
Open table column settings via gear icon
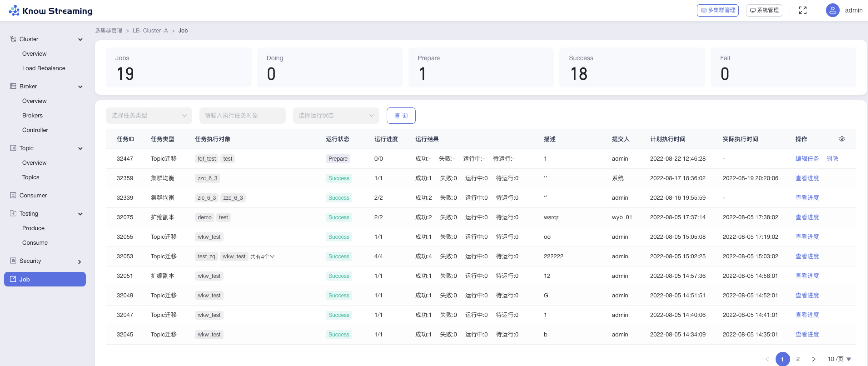pyautogui.click(x=842, y=139)
